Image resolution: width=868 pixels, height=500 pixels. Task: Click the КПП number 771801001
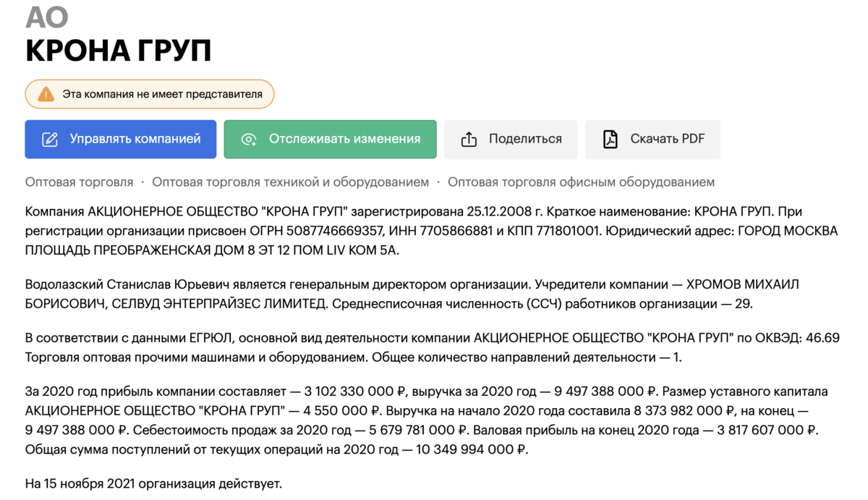(x=567, y=232)
